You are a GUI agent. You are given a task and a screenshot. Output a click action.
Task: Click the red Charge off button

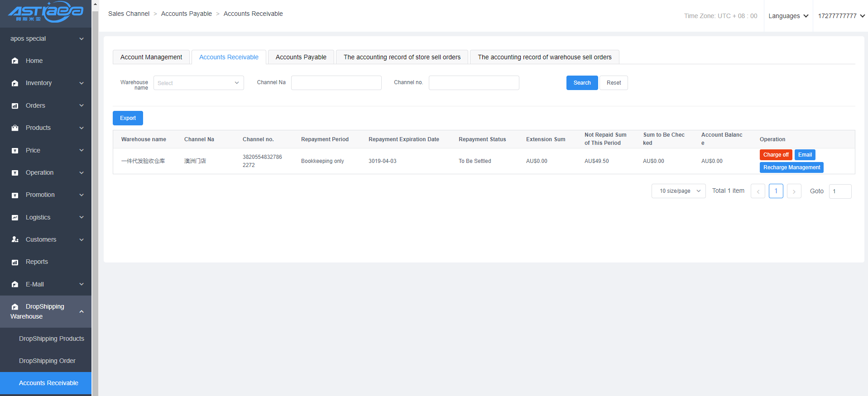click(x=776, y=155)
